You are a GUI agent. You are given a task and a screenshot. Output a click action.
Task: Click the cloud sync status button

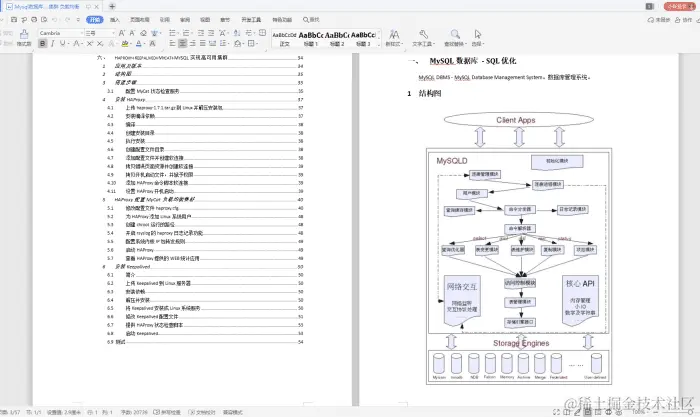[659, 20]
